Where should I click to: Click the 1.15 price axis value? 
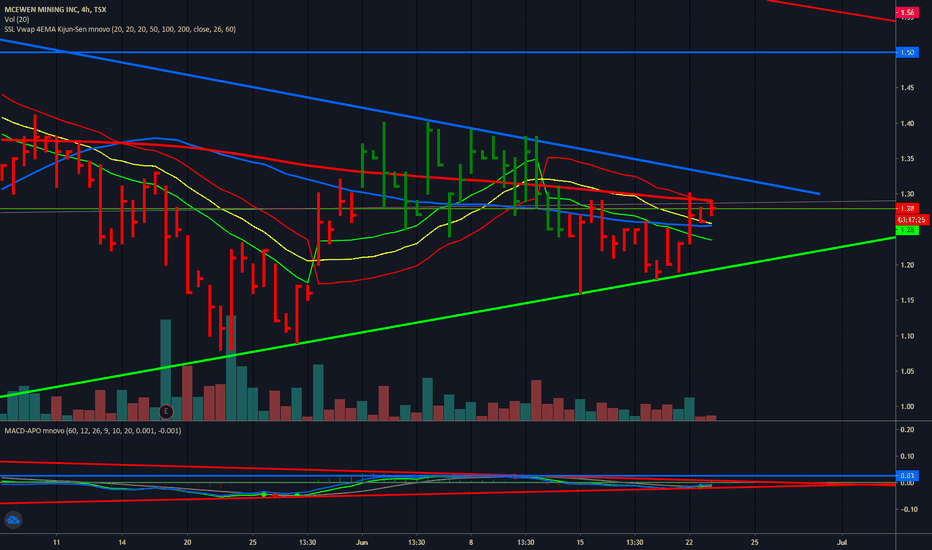[907, 300]
